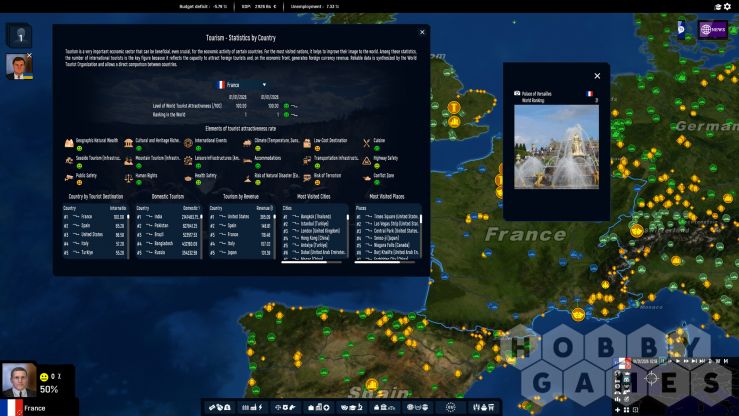The height and width of the screenshot is (416, 739).
Task: Click the France flag at bottom left
Action: (x=11, y=408)
